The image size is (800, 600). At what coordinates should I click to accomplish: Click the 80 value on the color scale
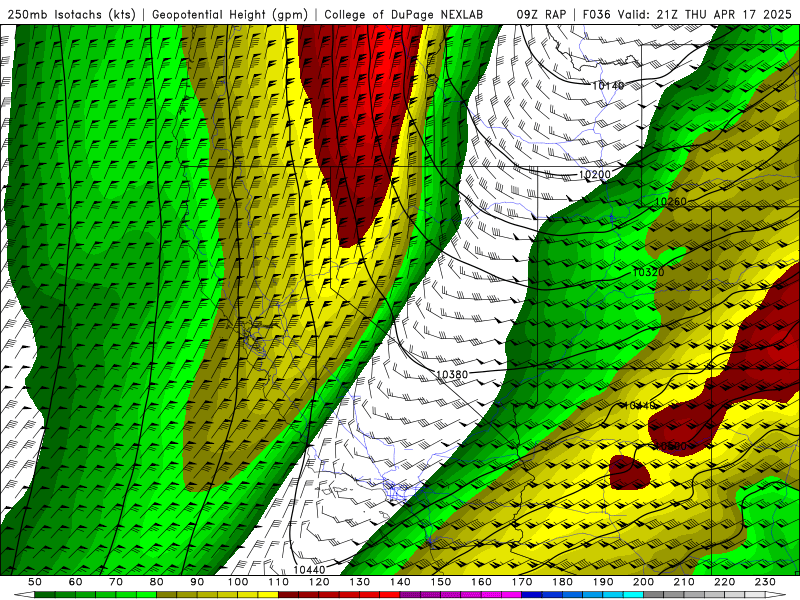156,582
